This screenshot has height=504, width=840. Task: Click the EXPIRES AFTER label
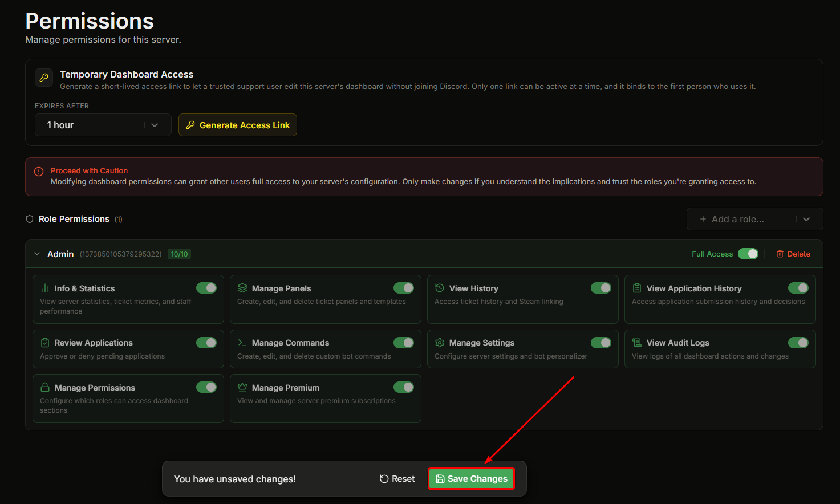click(x=62, y=106)
